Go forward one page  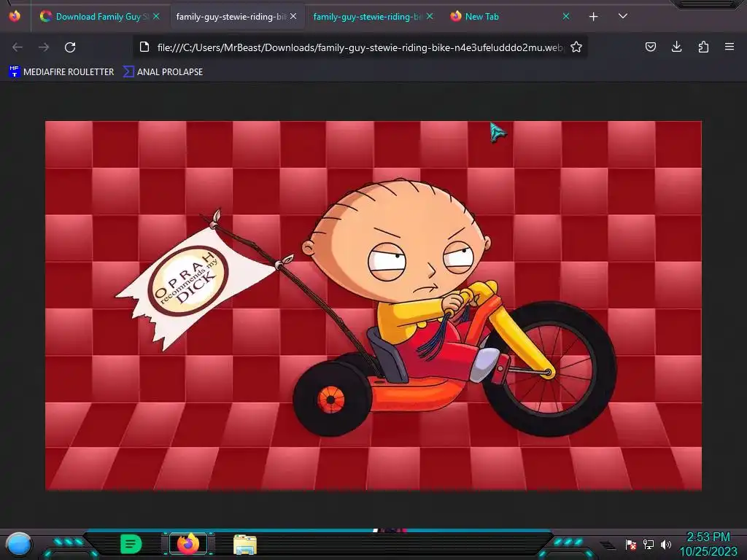point(44,47)
